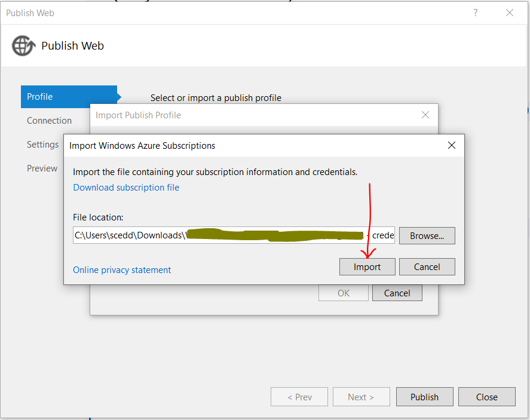This screenshot has height=420, width=530.
Task: Go to the Preview tab
Action: (42, 168)
